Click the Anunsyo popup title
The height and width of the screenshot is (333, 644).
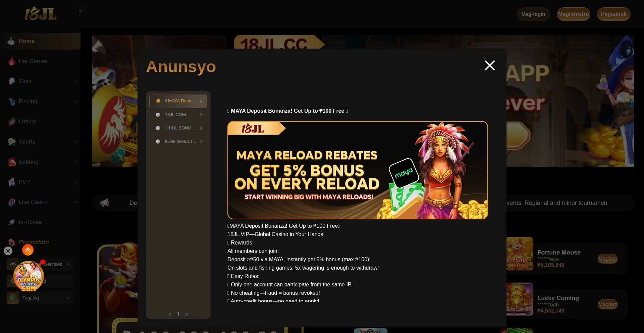tap(181, 67)
